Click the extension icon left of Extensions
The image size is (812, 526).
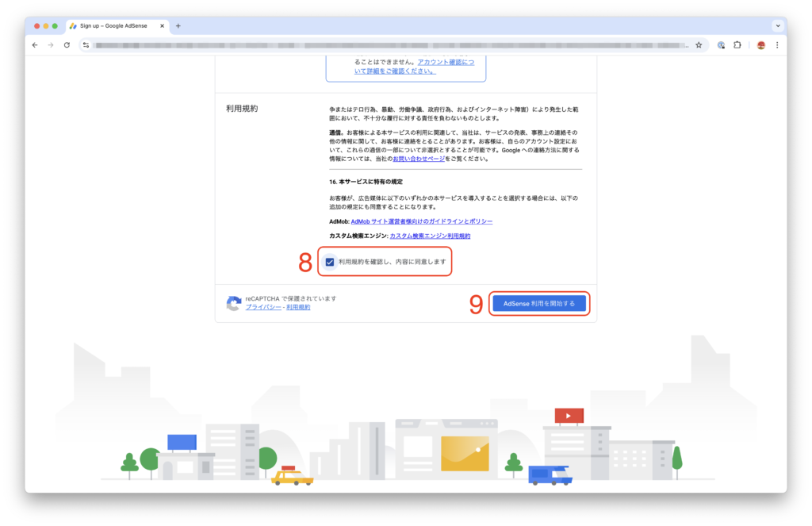tap(721, 45)
